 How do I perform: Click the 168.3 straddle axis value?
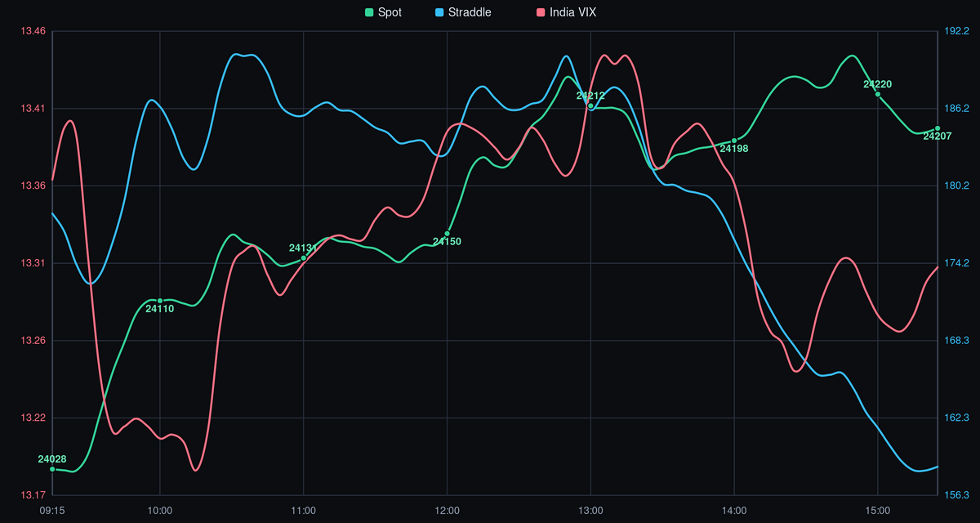coord(956,340)
